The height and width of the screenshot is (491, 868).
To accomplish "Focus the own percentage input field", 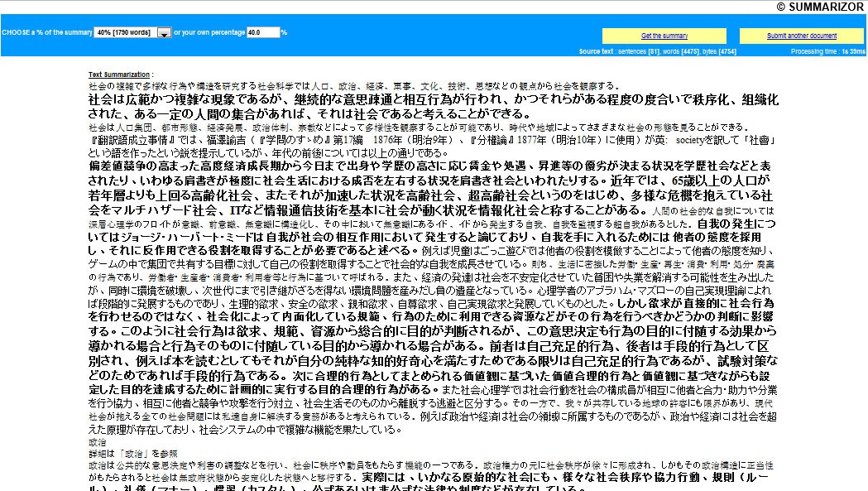I will point(263,32).
